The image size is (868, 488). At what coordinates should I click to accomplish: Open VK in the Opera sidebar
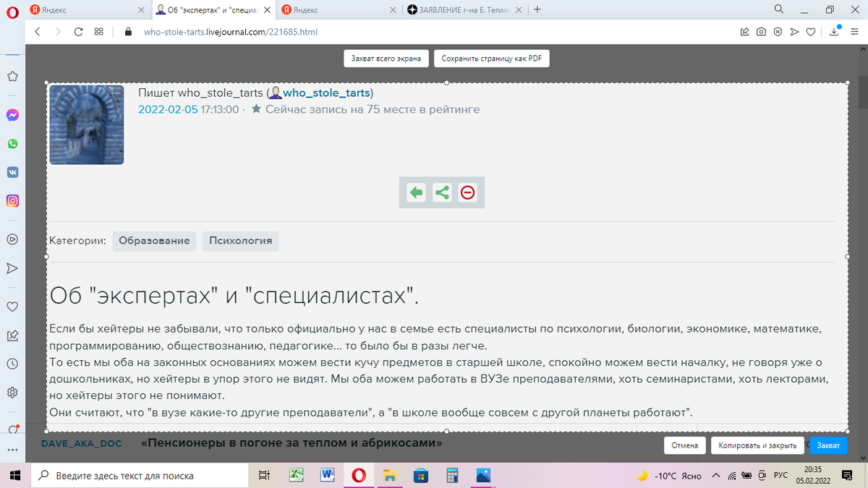(x=12, y=172)
